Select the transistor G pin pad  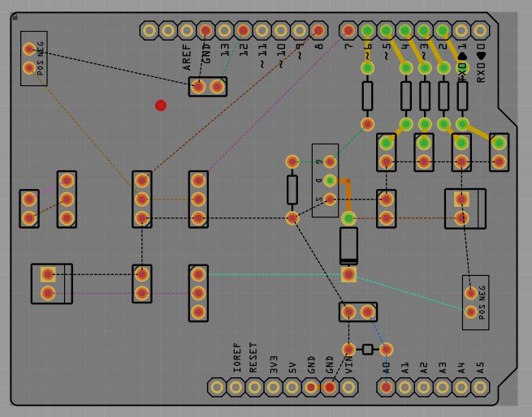pos(330,161)
